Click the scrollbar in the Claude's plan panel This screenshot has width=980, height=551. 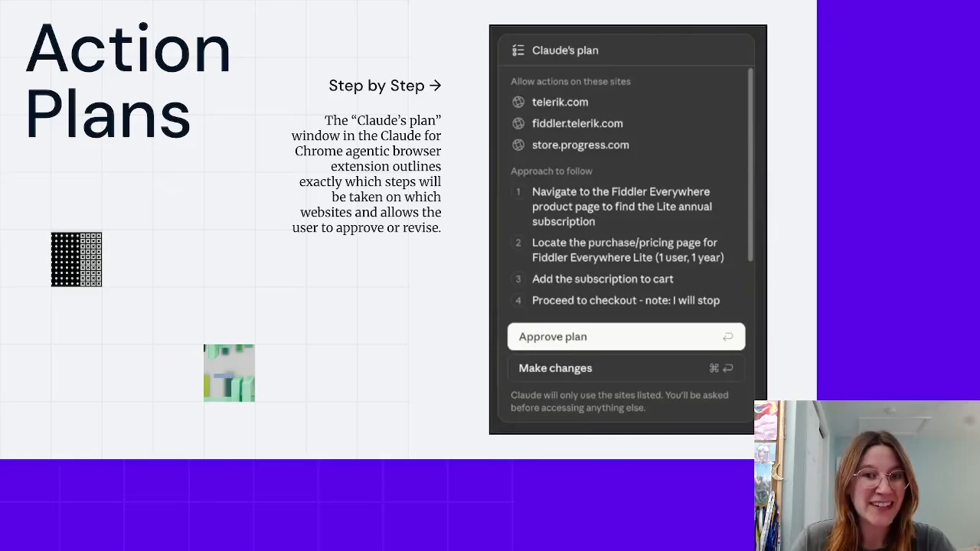pyautogui.click(x=750, y=165)
